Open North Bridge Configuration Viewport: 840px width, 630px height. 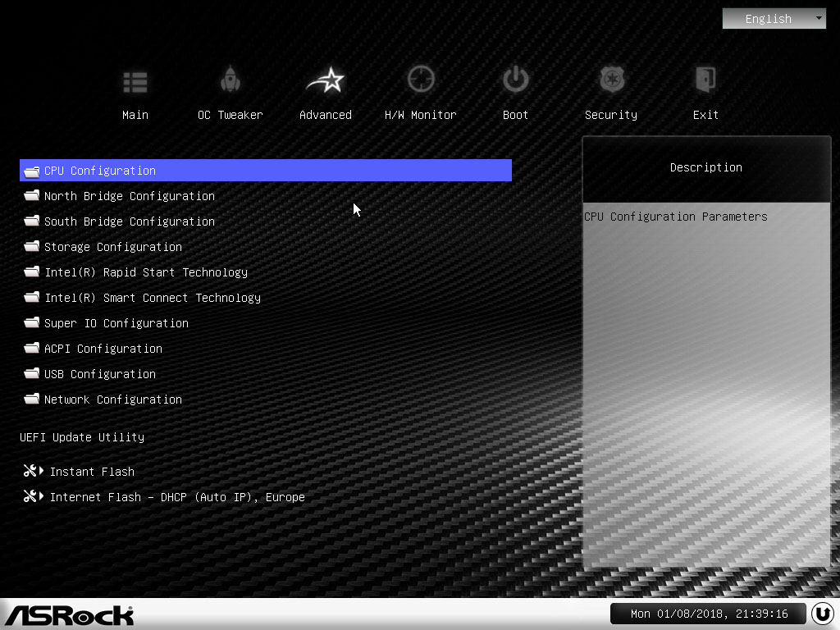point(129,196)
